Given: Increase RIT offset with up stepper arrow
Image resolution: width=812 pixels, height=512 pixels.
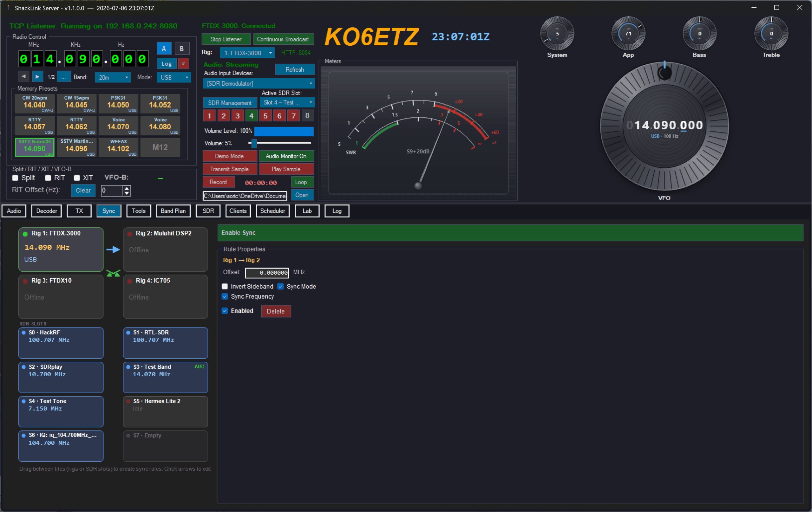Looking at the screenshot, I should click(x=127, y=188).
